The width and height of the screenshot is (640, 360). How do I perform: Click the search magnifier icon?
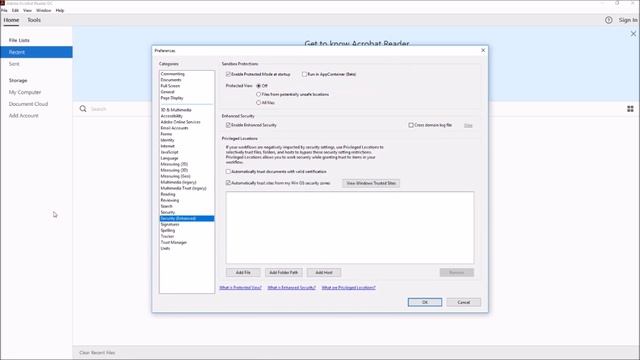point(83,109)
